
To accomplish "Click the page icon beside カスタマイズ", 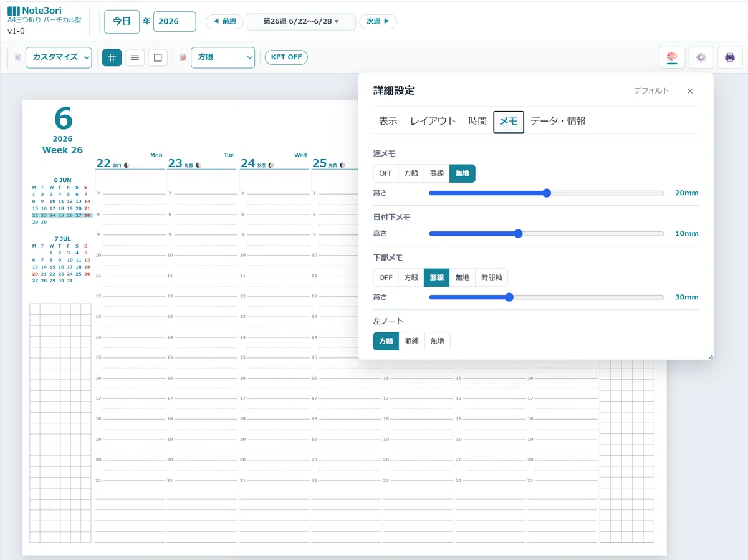I will [x=18, y=57].
